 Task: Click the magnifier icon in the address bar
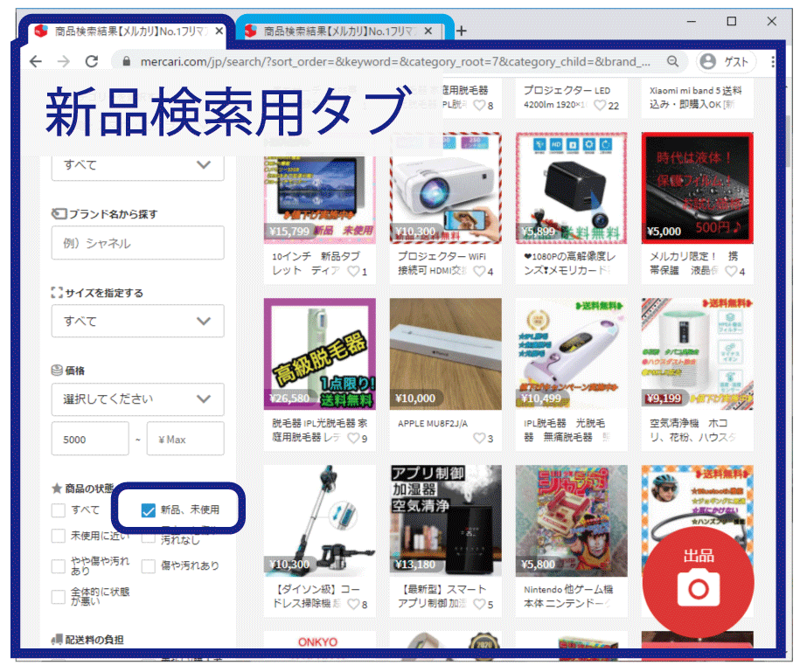pos(672,62)
